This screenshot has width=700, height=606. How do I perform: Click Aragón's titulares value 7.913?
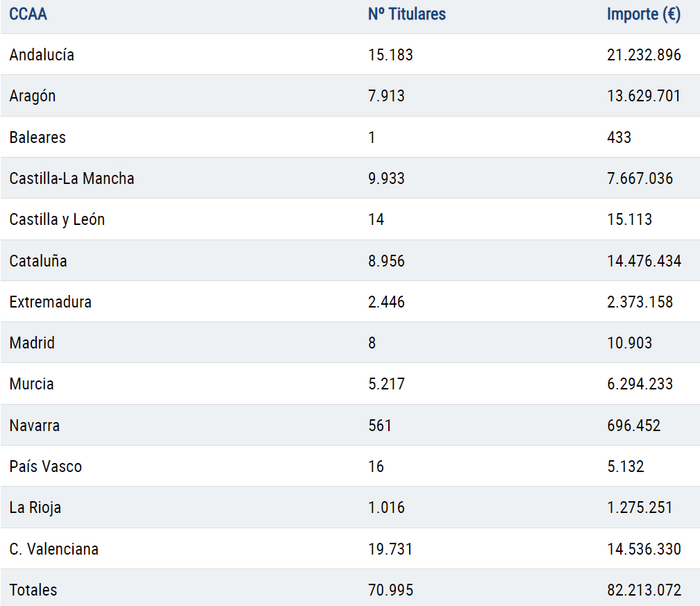tap(386, 96)
